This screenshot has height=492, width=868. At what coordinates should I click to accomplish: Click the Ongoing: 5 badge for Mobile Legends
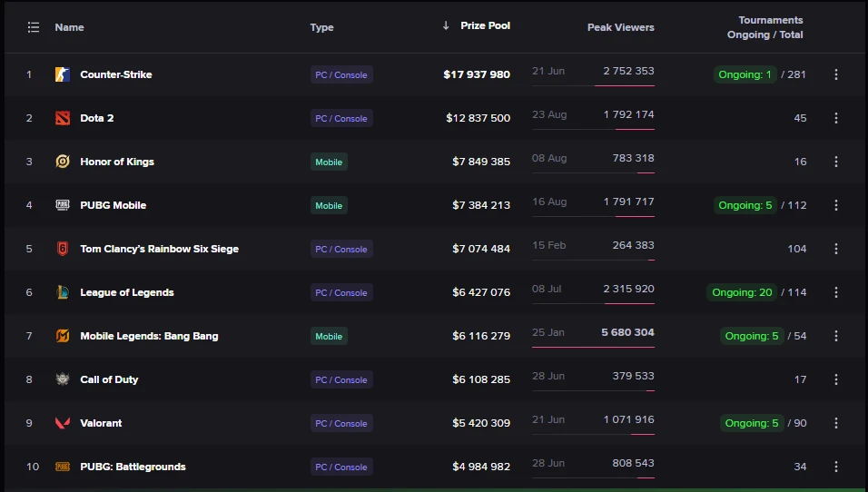pyautogui.click(x=752, y=336)
